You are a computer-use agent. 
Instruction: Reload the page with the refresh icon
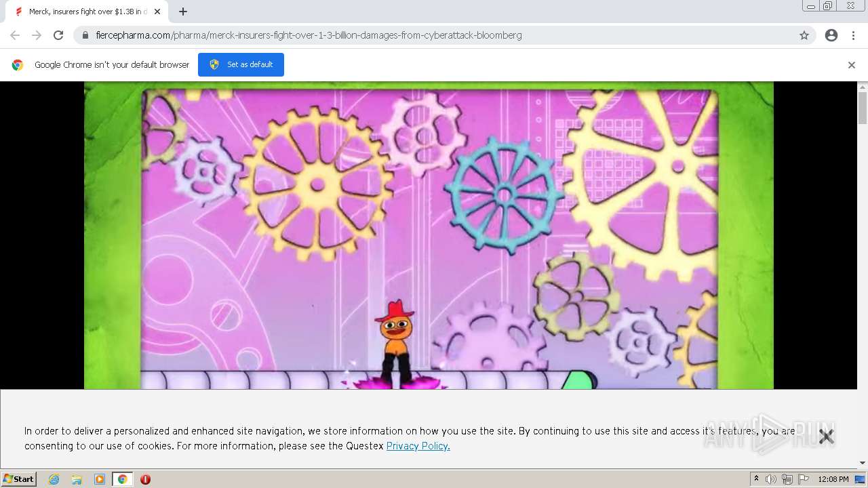58,35
